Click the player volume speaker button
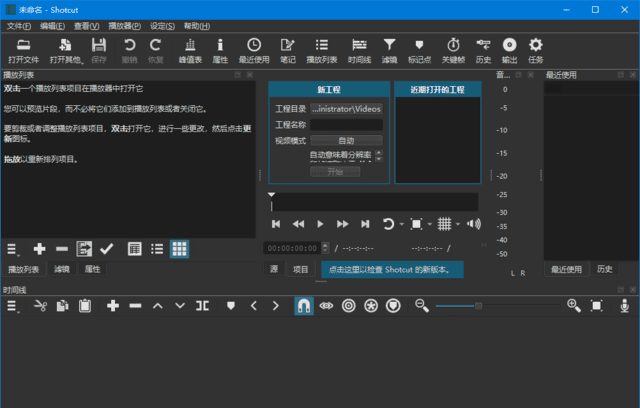Image resolution: width=640 pixels, height=408 pixels. point(474,224)
